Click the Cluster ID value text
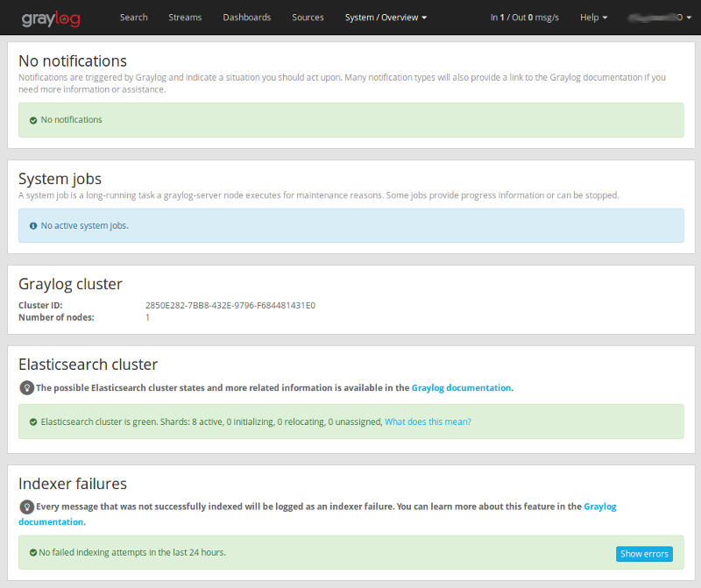 pyautogui.click(x=230, y=306)
